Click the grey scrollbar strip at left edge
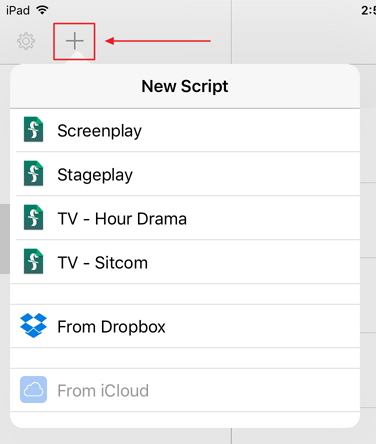The width and height of the screenshot is (376, 444). 5,239
